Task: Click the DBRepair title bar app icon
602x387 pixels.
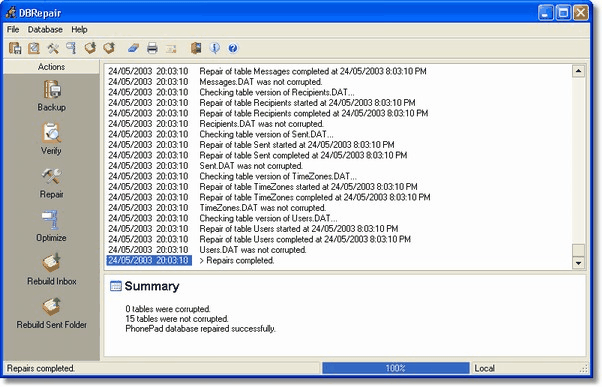Action: point(11,13)
